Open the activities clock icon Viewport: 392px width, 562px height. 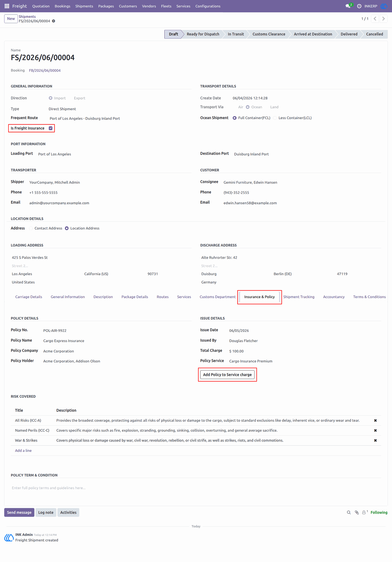point(359,6)
